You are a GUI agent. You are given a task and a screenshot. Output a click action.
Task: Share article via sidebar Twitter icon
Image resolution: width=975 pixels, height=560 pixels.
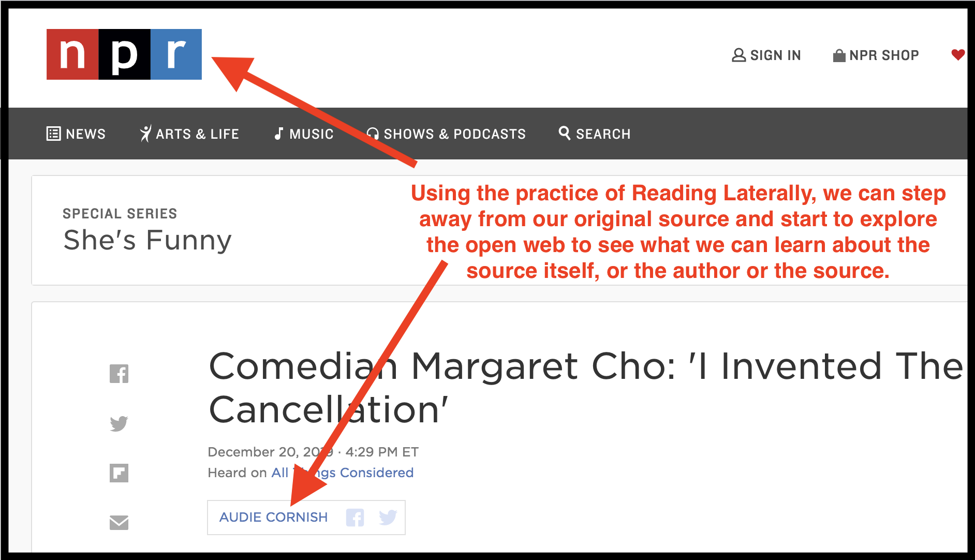pyautogui.click(x=119, y=423)
